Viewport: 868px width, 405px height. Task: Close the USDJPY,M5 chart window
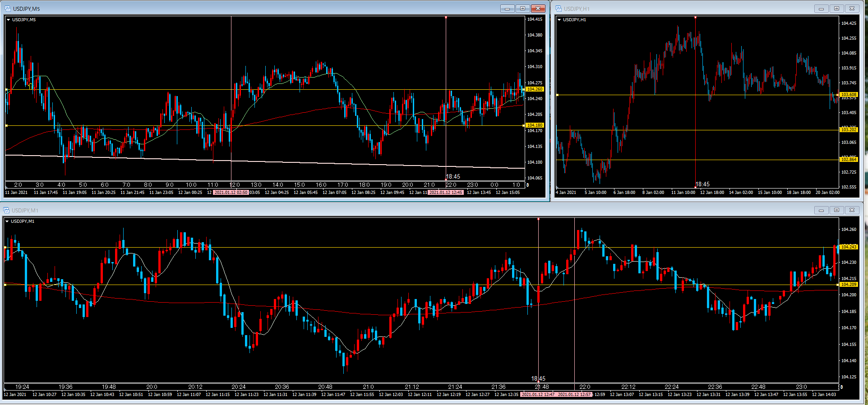pos(538,9)
